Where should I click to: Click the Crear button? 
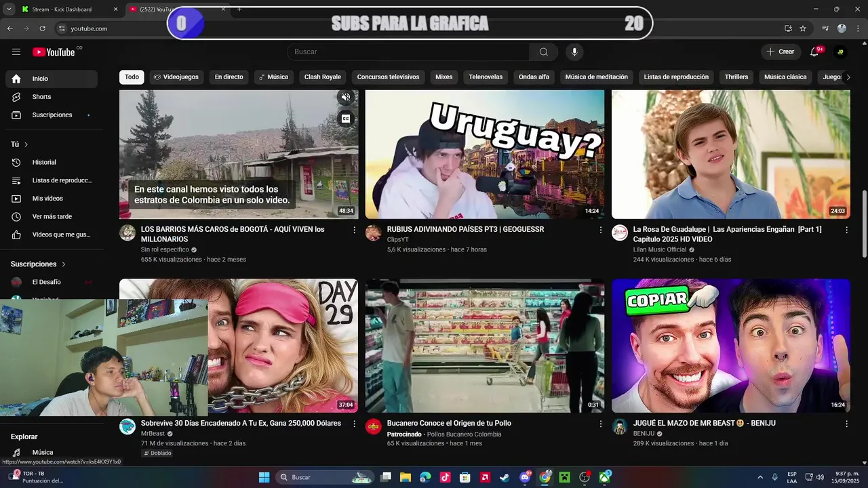[x=781, y=52]
